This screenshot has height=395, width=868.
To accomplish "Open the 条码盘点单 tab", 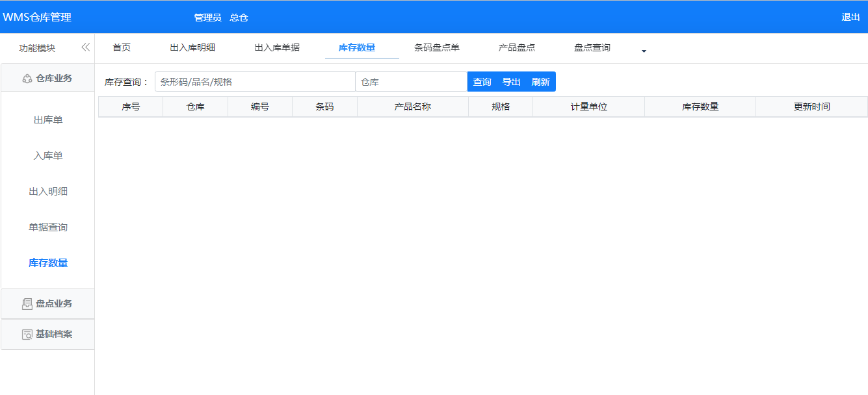I will [437, 47].
